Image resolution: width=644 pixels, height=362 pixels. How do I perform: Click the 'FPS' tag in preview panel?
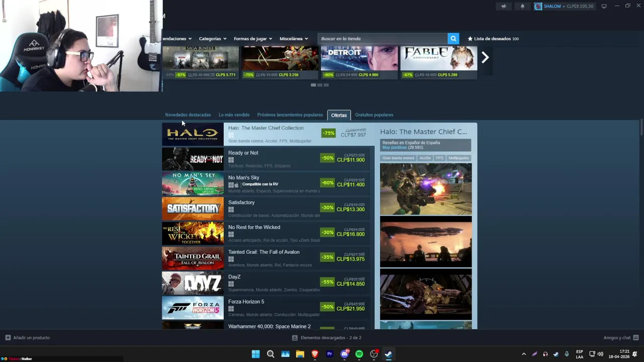[x=440, y=158]
